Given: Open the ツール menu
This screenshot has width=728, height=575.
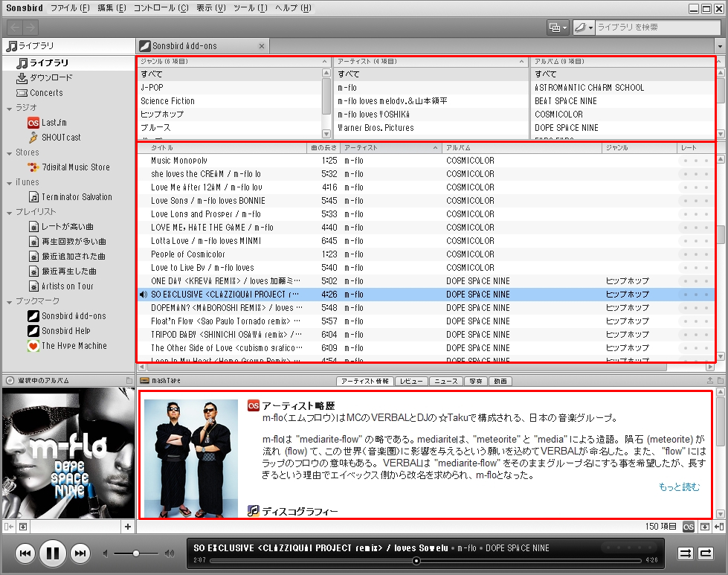Looking at the screenshot, I should coord(251,8).
